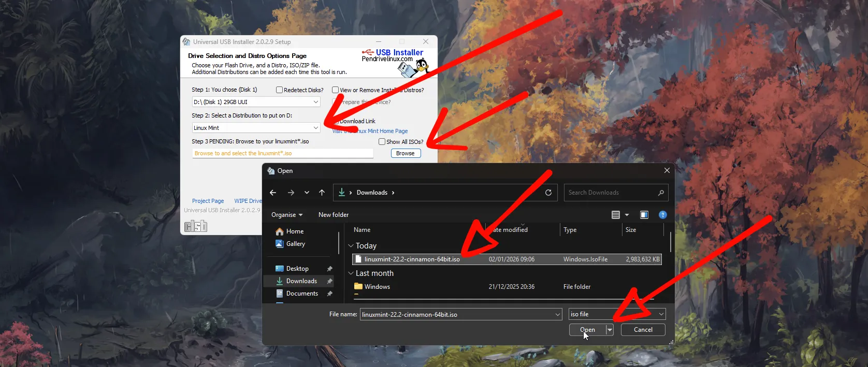This screenshot has height=367, width=868.
Task: Click the up directory arrow
Action: (x=322, y=193)
